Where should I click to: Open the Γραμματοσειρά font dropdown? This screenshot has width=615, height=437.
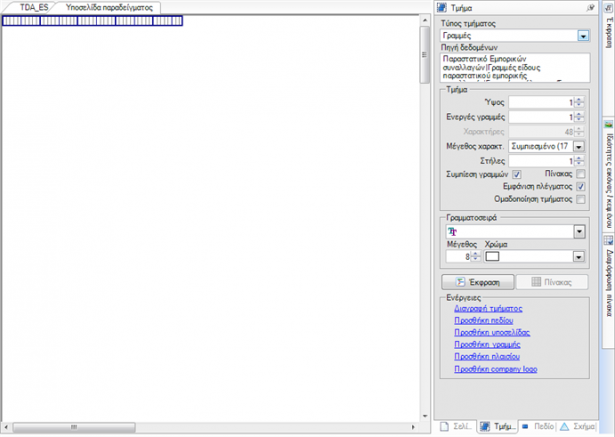pyautogui.click(x=579, y=232)
